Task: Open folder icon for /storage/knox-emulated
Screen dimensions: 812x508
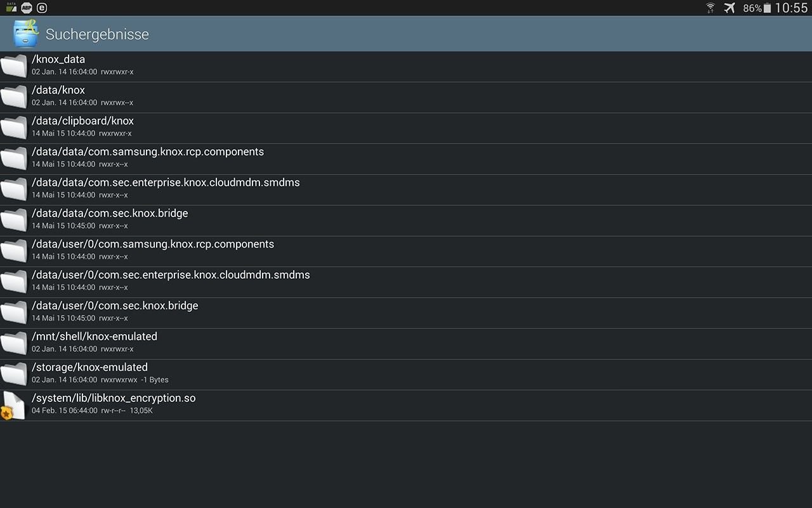Action: [x=13, y=374]
